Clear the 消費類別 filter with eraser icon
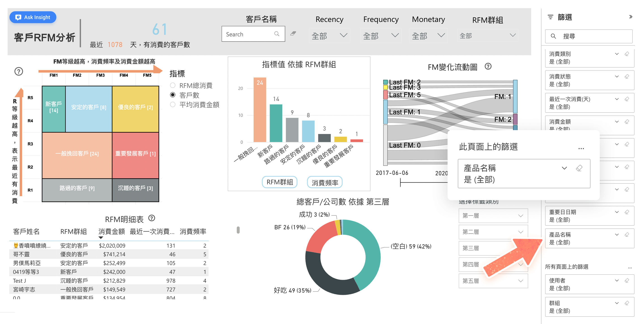Viewport: 644px width, 324px height. click(x=627, y=54)
